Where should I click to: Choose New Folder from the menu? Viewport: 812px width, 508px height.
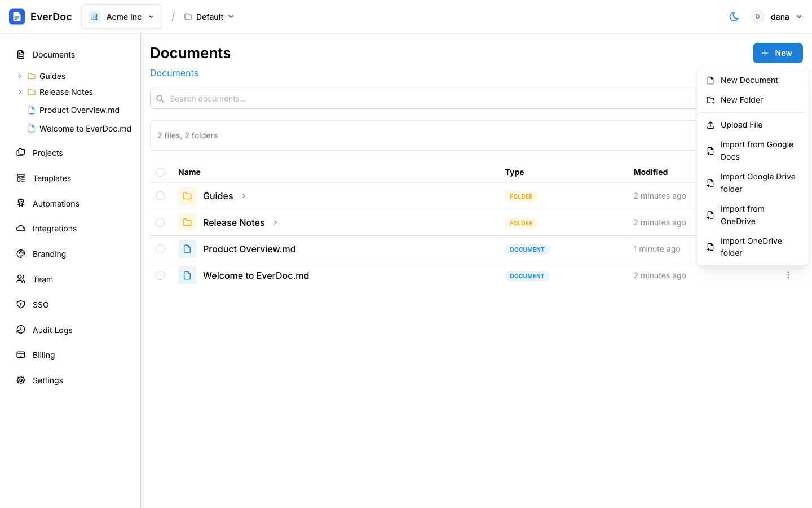pyautogui.click(x=753, y=100)
